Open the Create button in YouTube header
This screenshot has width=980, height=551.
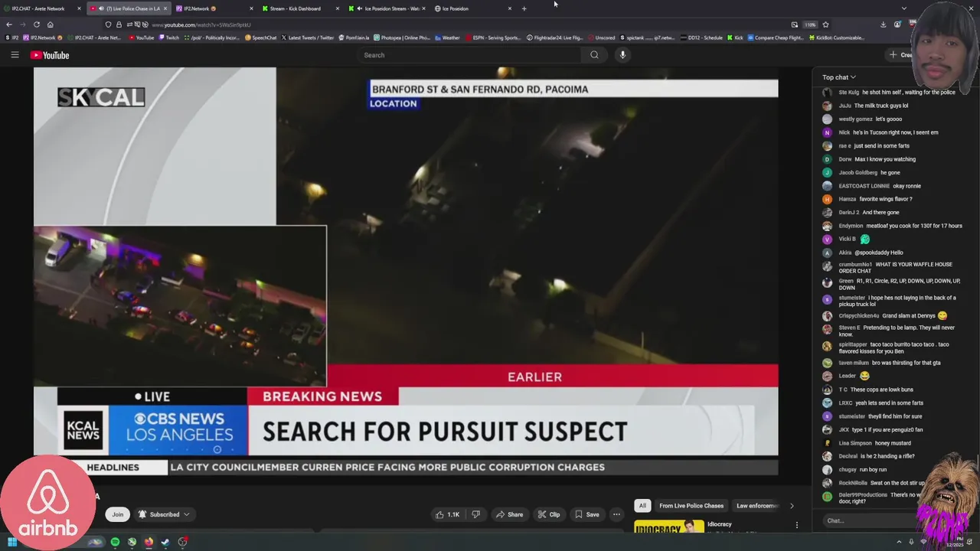901,55
